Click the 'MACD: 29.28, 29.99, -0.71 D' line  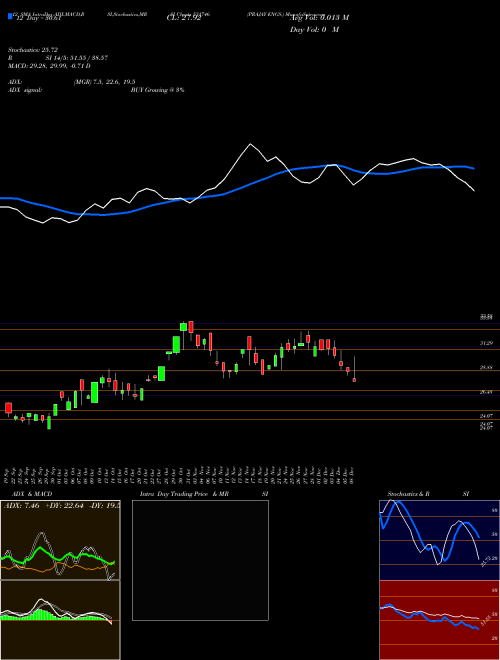(x=49, y=66)
